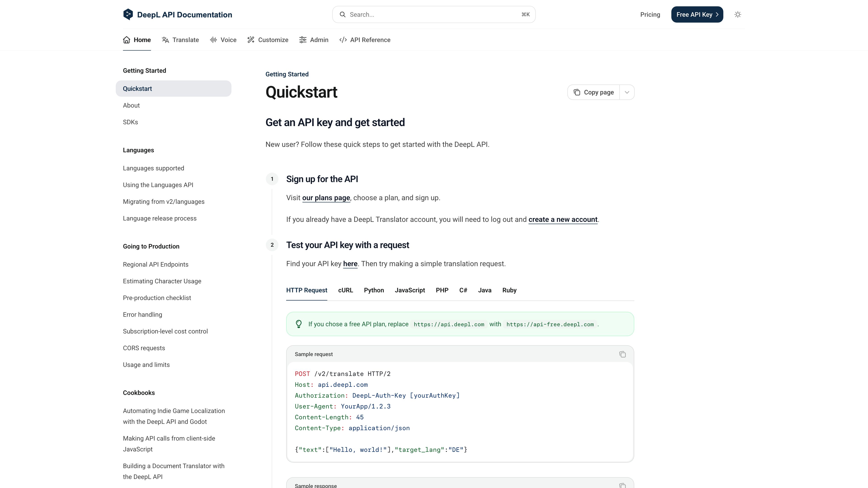Screen dimensions: 868x488
Task: Open the Voice tab
Action: [x=223, y=40]
